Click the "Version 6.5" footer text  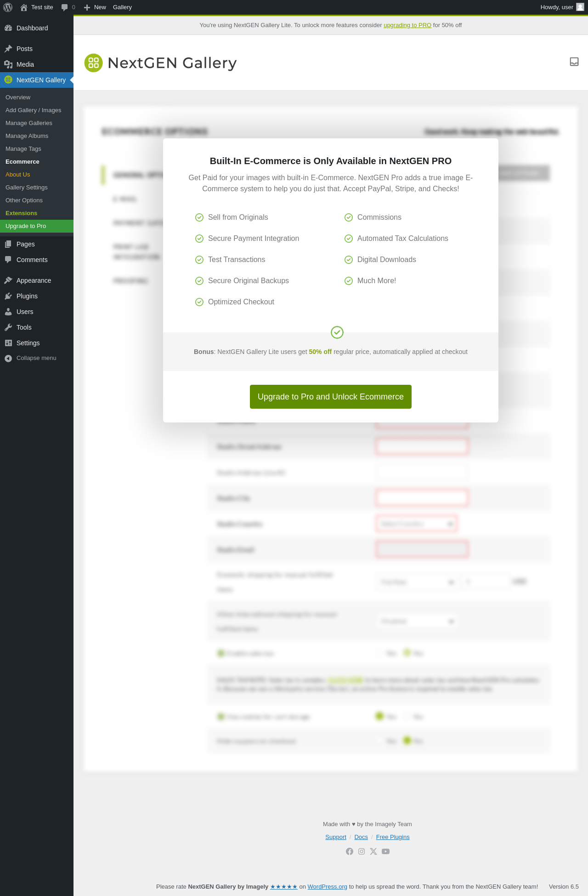(x=564, y=887)
